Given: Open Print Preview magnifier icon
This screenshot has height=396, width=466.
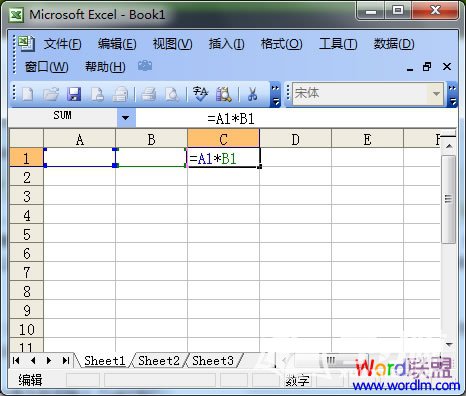Looking at the screenshot, I should pos(172,94).
